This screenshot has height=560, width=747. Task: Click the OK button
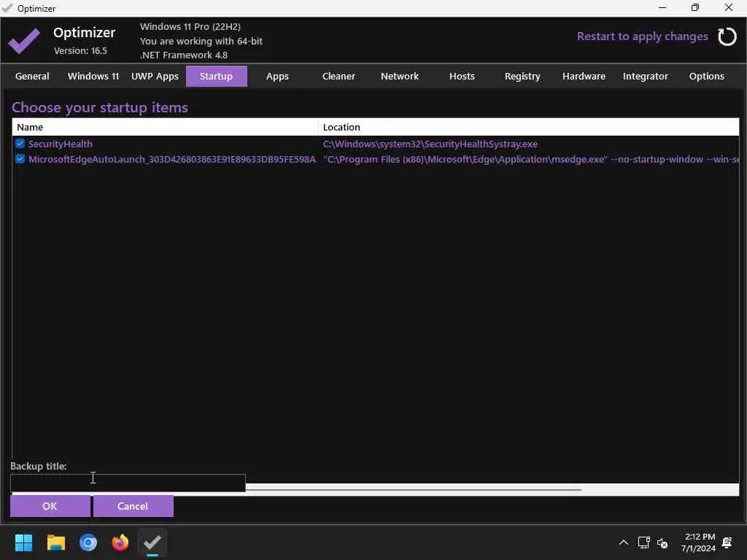[x=50, y=506]
